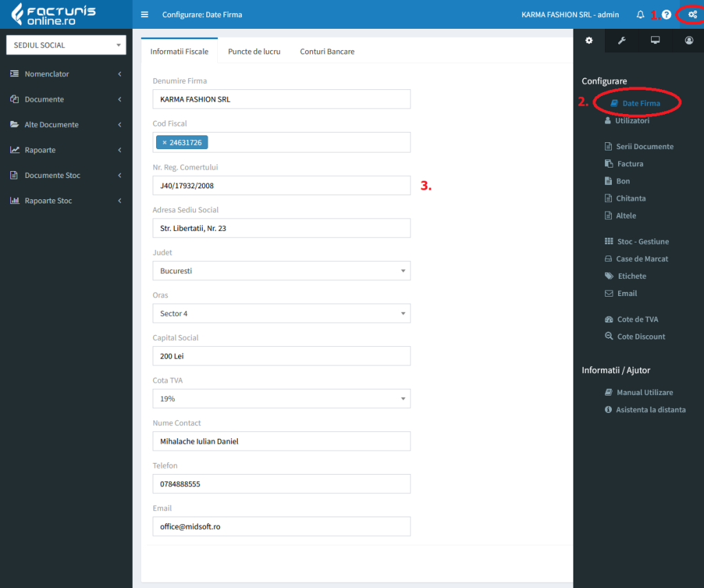The width and height of the screenshot is (704, 588).
Task: Click the Stoc - Gestiune grid icon
Action: tap(609, 241)
